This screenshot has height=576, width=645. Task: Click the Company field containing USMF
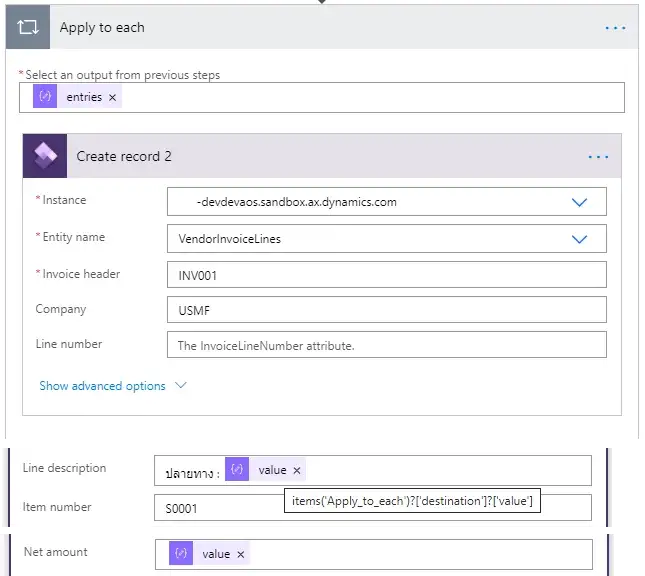click(x=387, y=309)
